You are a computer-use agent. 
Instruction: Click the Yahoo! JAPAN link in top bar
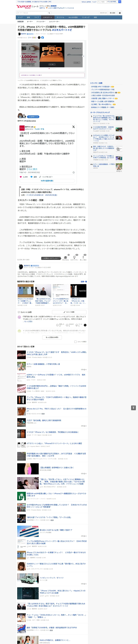tap(86, 2)
